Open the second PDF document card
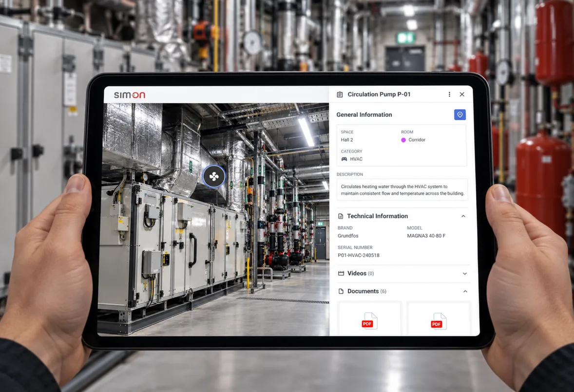The height and width of the screenshot is (392, 574). [x=439, y=318]
